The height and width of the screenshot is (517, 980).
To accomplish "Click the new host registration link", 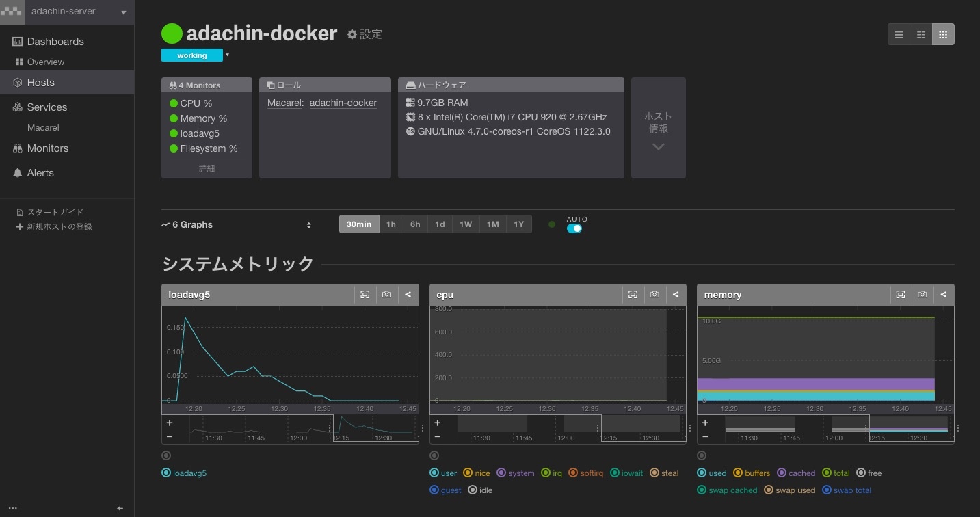I will tap(59, 226).
